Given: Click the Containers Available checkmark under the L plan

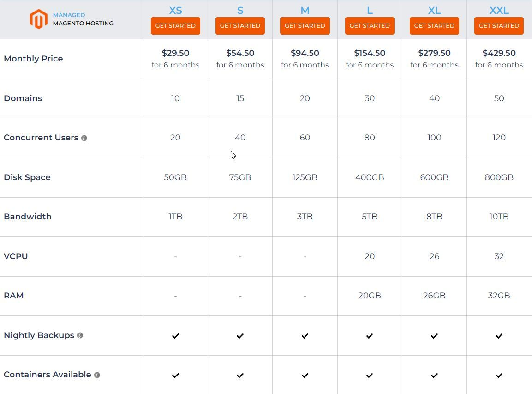Looking at the screenshot, I should [x=369, y=375].
